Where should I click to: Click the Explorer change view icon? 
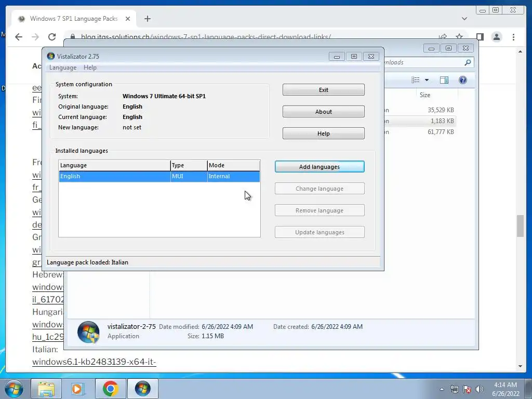tap(416, 79)
